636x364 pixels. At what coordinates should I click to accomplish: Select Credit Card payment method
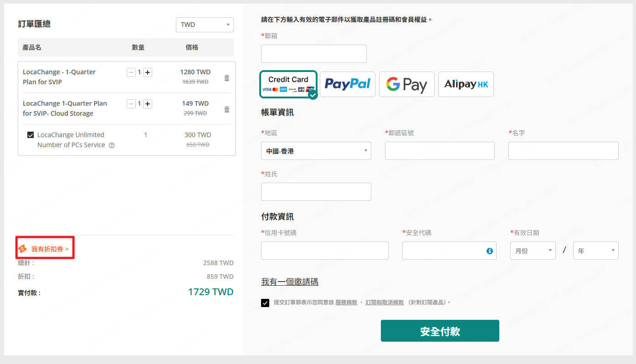pyautogui.click(x=288, y=84)
